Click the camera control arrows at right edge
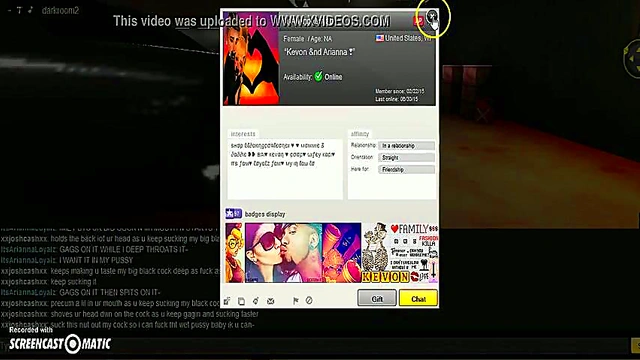 632,59
